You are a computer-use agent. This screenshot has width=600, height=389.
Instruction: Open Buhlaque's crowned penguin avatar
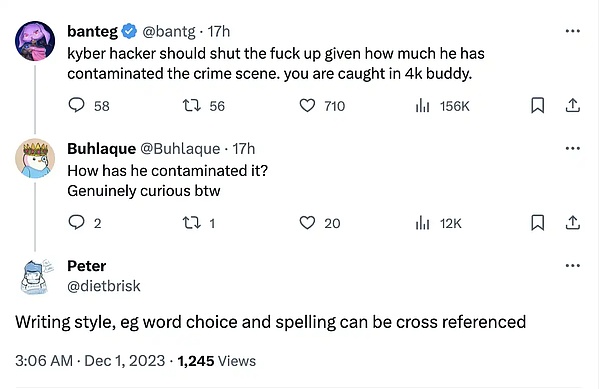pyautogui.click(x=35, y=158)
